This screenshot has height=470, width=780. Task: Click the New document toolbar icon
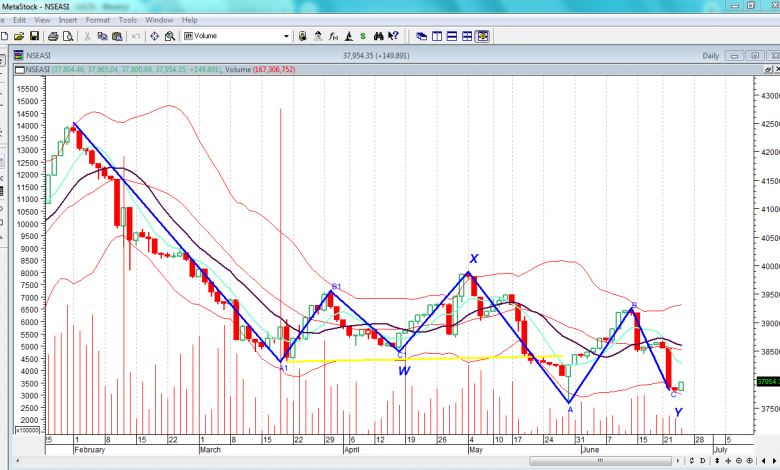click(x=6, y=36)
